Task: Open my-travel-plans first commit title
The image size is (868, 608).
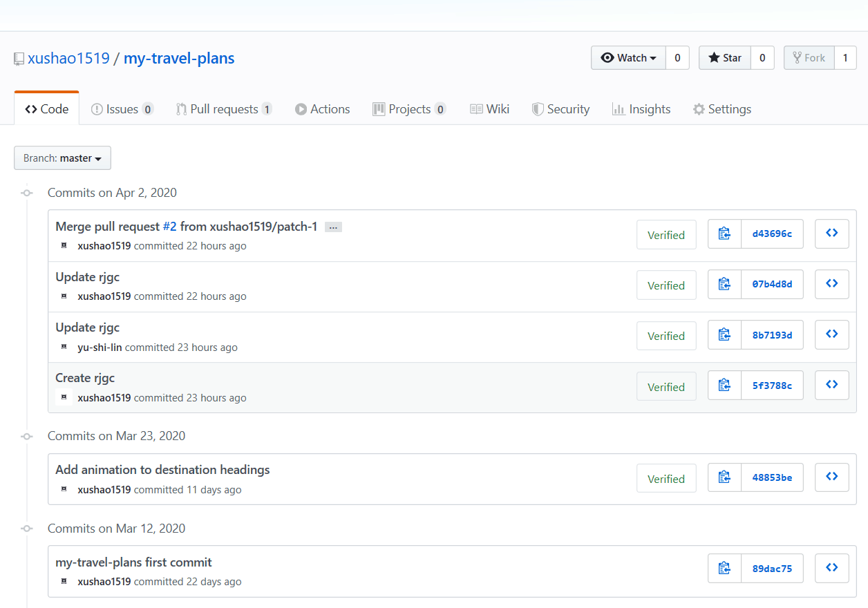Action: click(x=133, y=562)
